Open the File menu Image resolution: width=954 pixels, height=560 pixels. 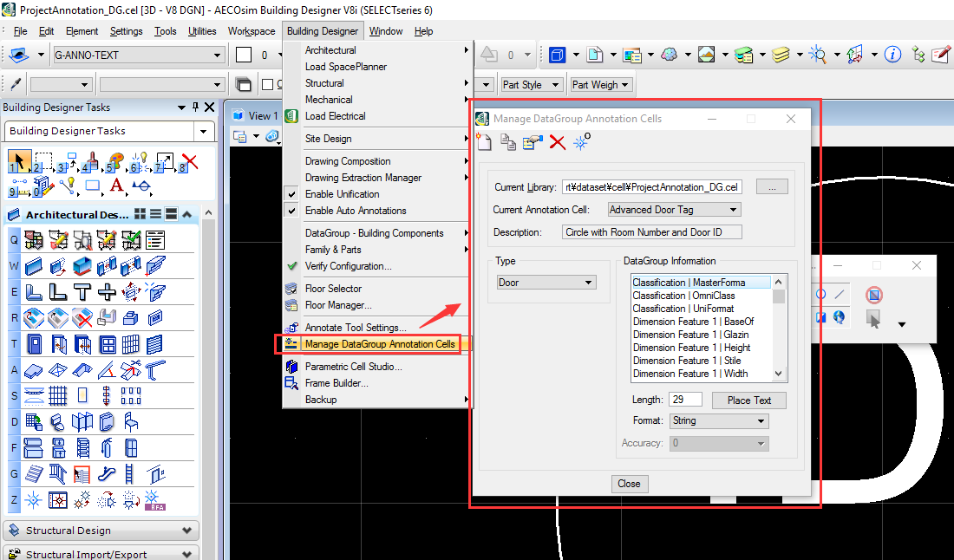click(x=20, y=31)
